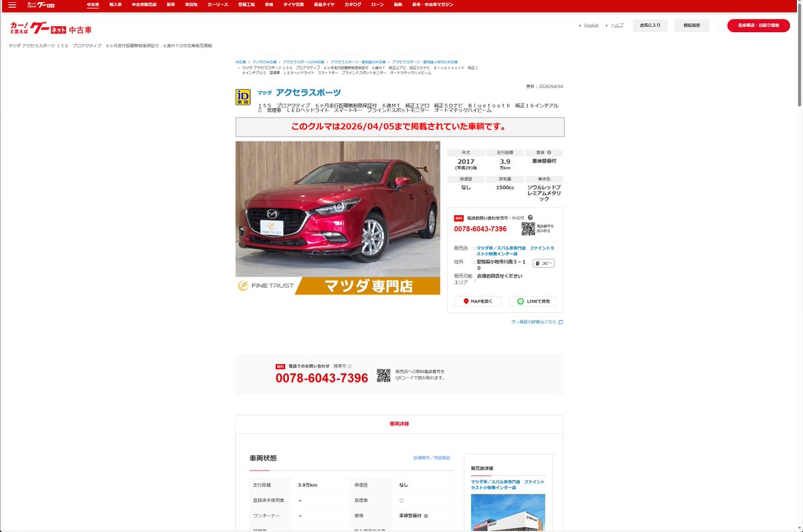Image resolution: width=803 pixels, height=532 pixels.
Task: Select カーリース in the top navigation
Action: click(217, 5)
